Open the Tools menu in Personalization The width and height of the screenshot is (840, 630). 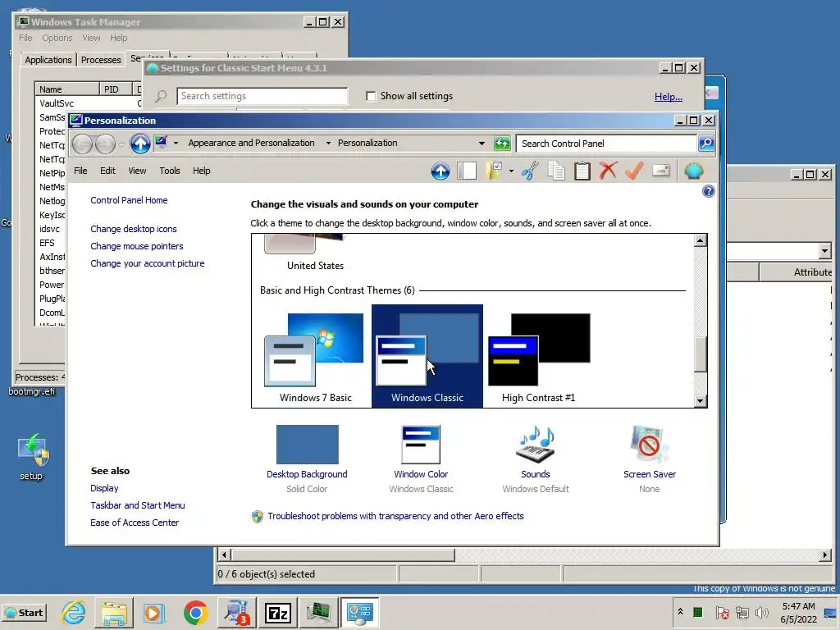(x=169, y=171)
